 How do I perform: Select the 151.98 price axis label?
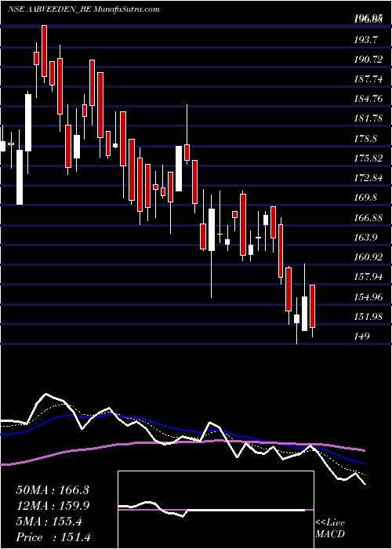pos(368,317)
